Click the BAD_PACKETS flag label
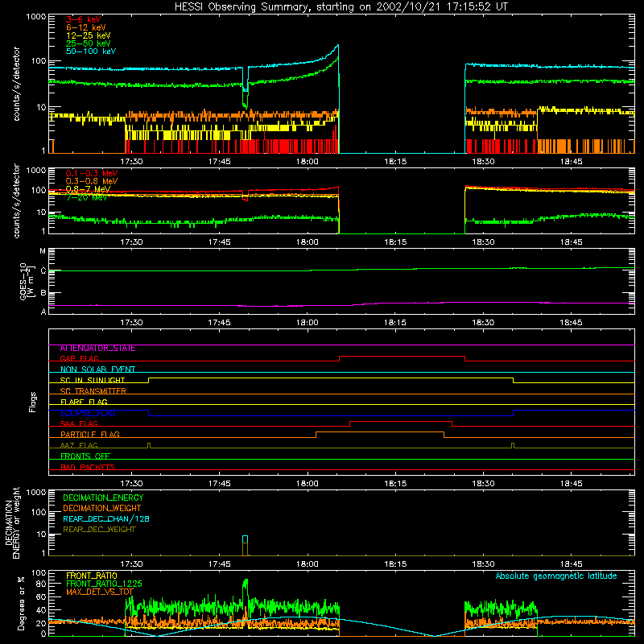644x644 pixels. pos(88,468)
